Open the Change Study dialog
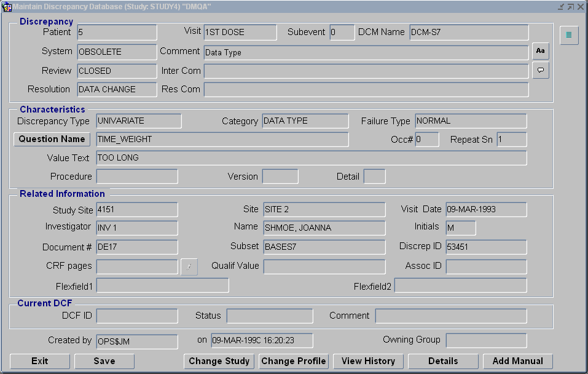The height and width of the screenshot is (374, 588). click(x=219, y=361)
